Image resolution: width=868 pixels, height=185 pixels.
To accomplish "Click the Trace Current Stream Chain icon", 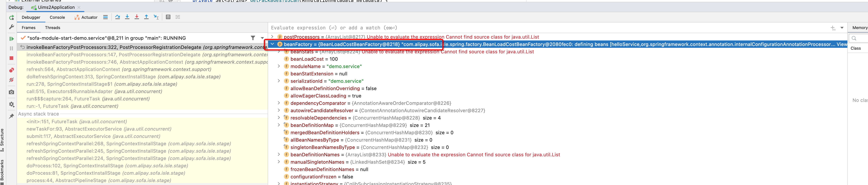I will coord(178,17).
